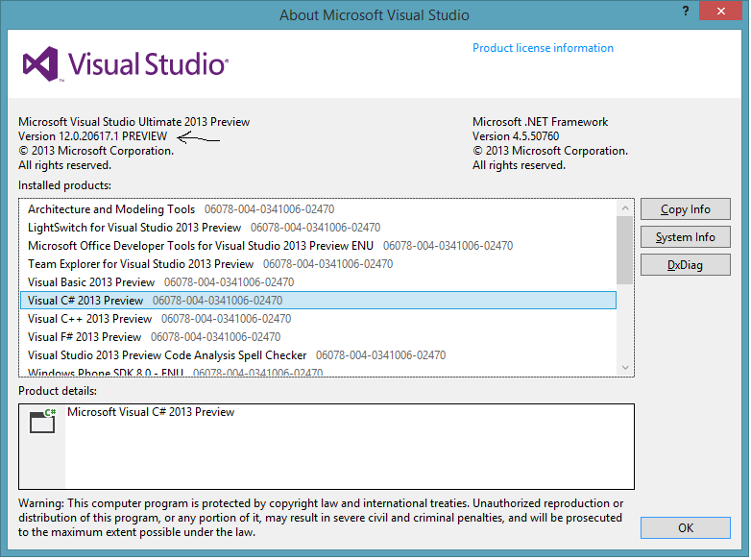Click the Visual Studio logo
This screenshot has width=751, height=560.
pyautogui.click(x=126, y=64)
